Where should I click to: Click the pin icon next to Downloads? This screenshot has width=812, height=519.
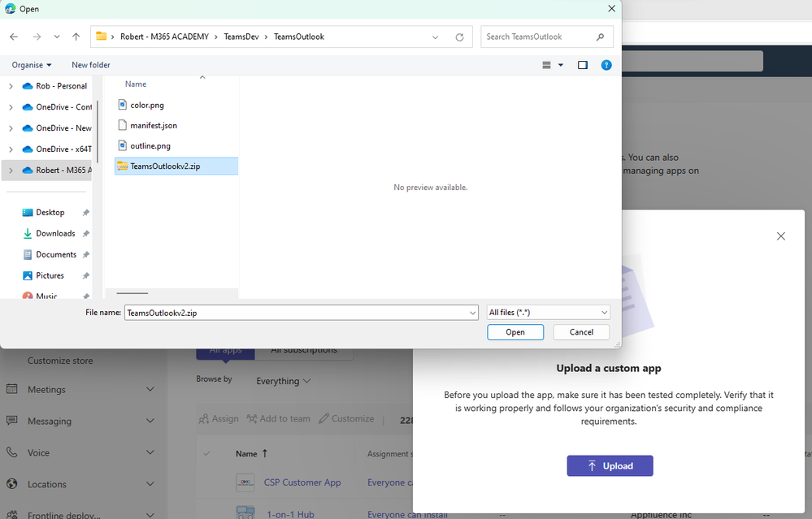pos(86,234)
